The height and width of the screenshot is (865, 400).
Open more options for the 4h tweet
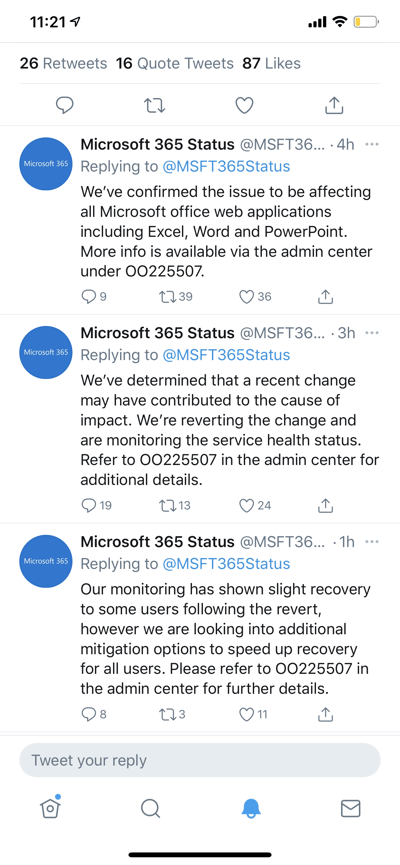point(372,145)
